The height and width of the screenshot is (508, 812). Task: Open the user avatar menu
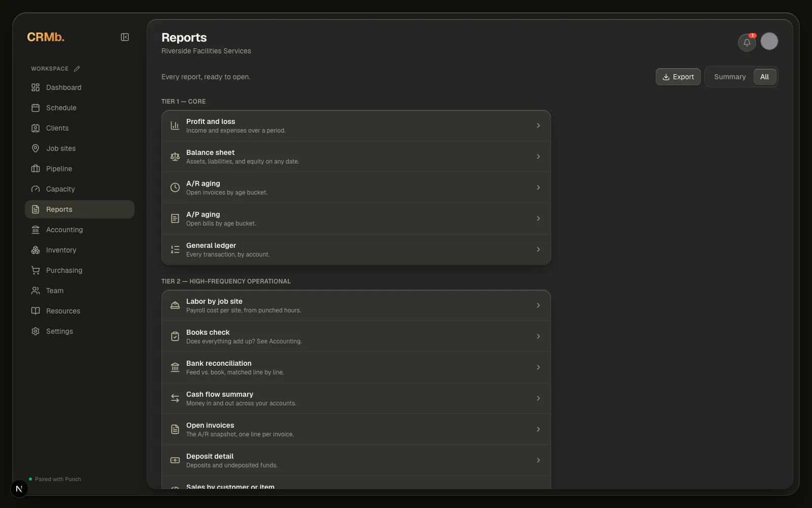769,41
